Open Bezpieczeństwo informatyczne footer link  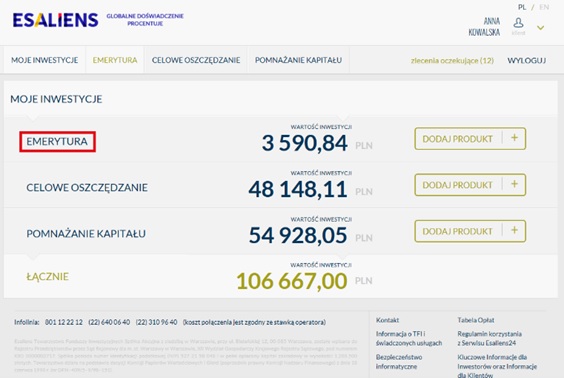pyautogui.click(x=399, y=362)
